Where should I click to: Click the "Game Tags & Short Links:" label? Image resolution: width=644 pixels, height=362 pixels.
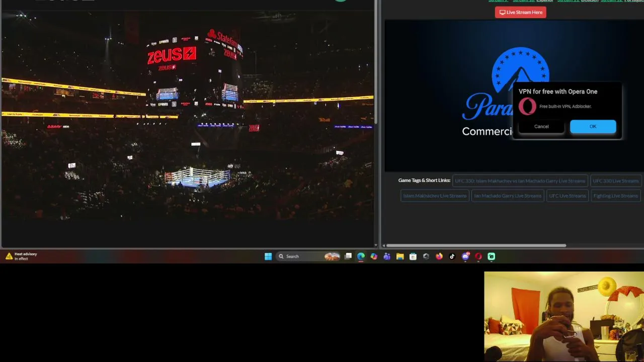pos(424,180)
